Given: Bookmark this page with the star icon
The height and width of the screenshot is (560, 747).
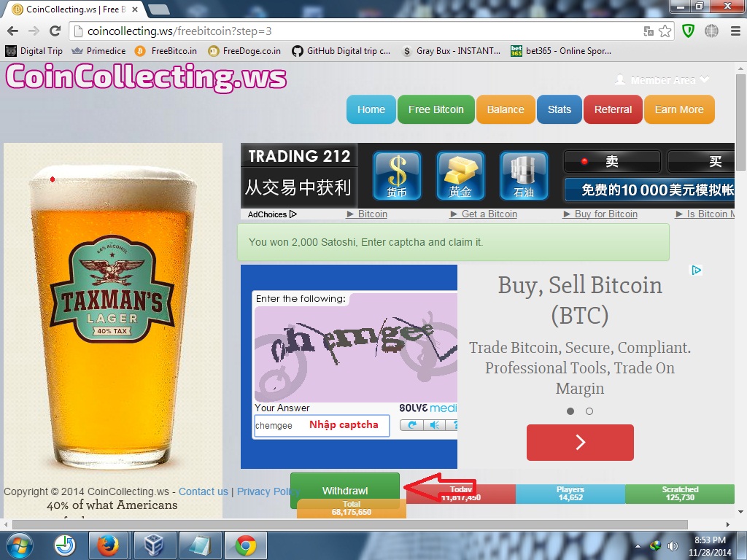Looking at the screenshot, I should pos(665,31).
